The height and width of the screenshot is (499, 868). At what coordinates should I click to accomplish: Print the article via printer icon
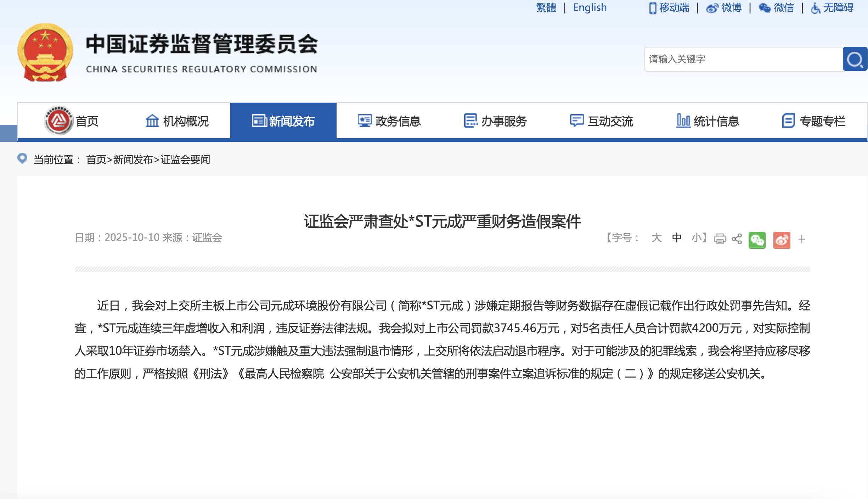(x=720, y=239)
